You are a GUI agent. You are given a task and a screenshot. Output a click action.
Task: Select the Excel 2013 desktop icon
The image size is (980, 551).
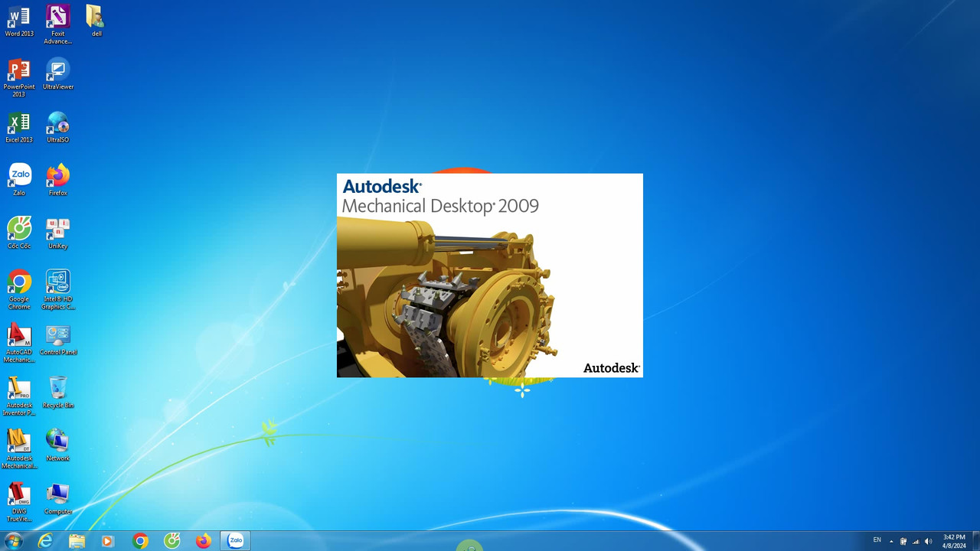point(19,127)
